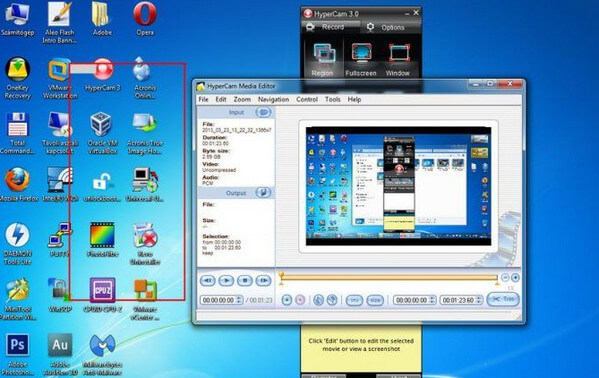Launch the Total Commander icon

coord(17,133)
